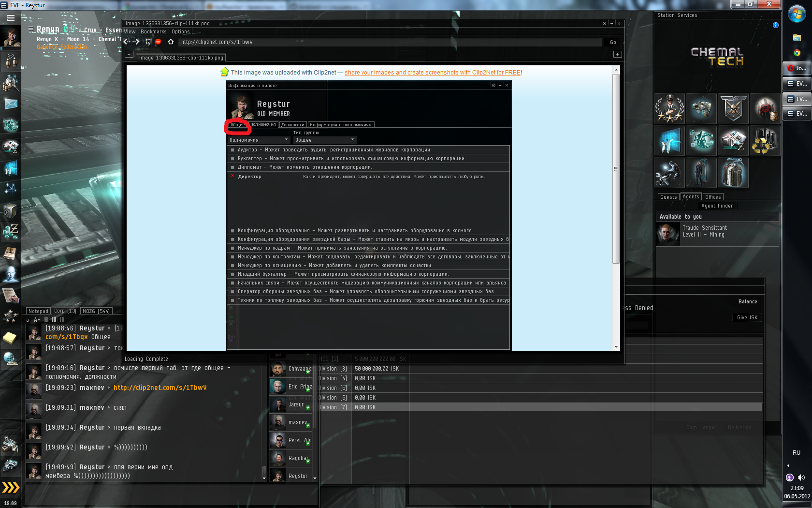Screen dimensions: 812x508
Task: Open the general with stars station service
Action: pyautogui.click(x=669, y=108)
